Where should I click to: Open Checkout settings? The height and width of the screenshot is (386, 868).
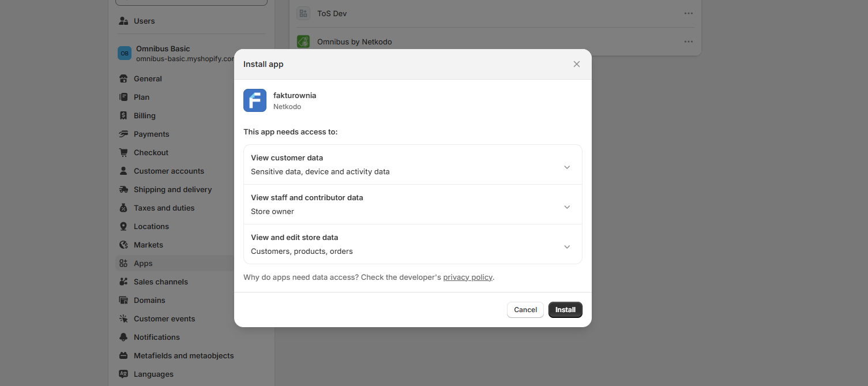pyautogui.click(x=151, y=152)
